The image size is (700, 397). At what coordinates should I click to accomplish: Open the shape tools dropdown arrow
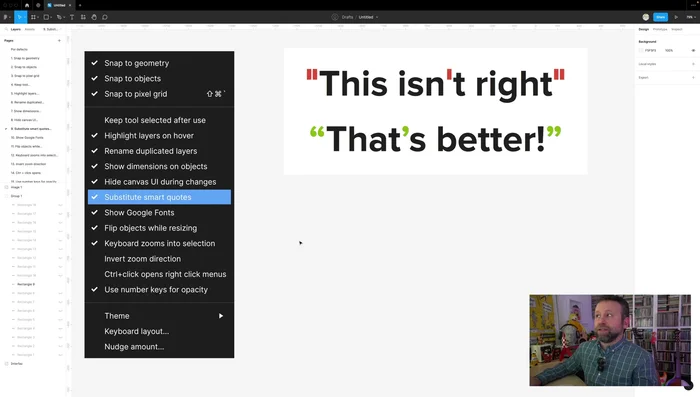coord(51,17)
